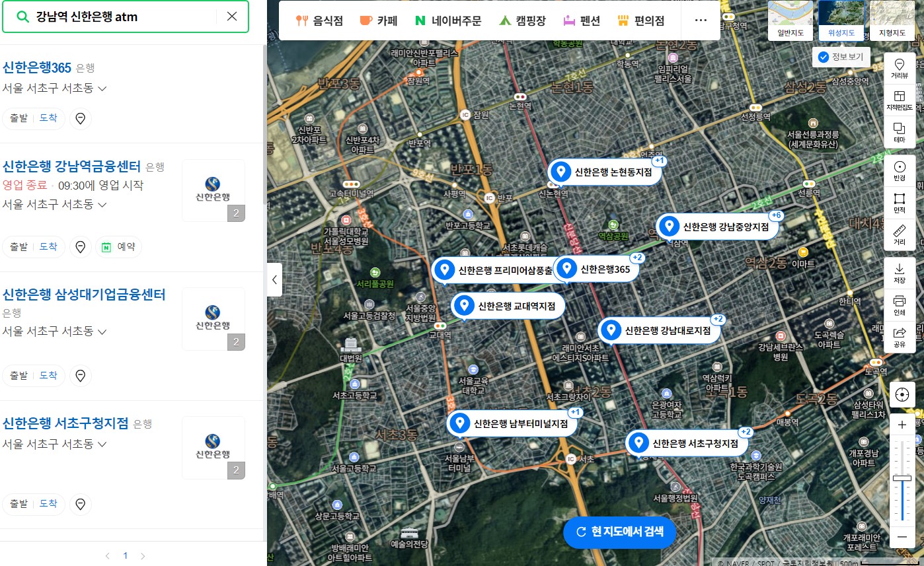Clear the search text with the X

click(232, 17)
